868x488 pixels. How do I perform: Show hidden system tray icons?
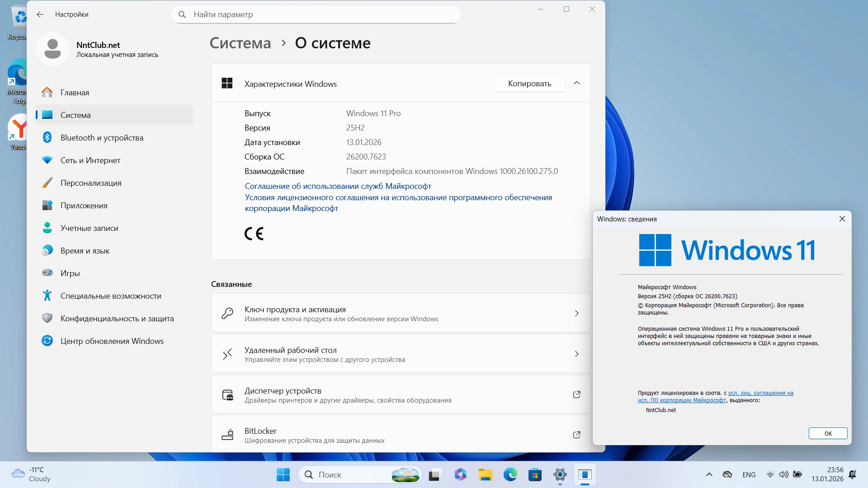pos(709,474)
